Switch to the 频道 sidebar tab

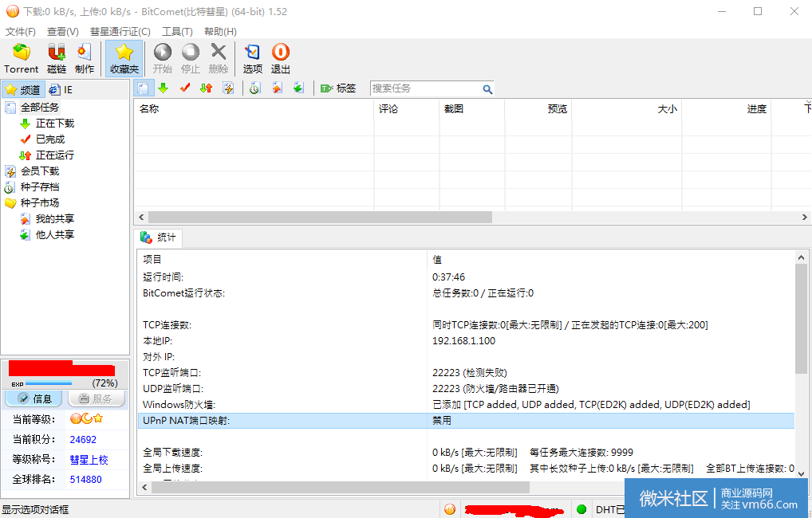pyautogui.click(x=23, y=89)
